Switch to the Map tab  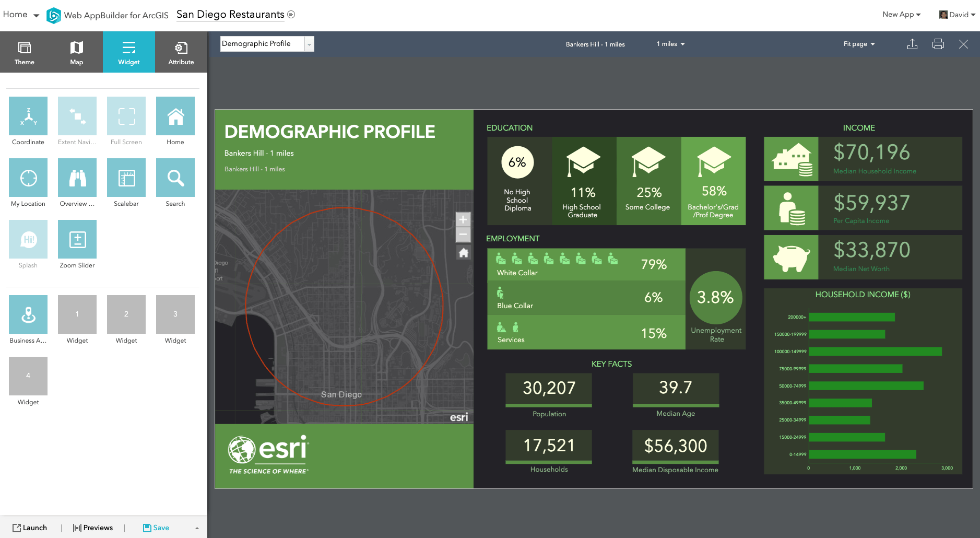(x=76, y=52)
